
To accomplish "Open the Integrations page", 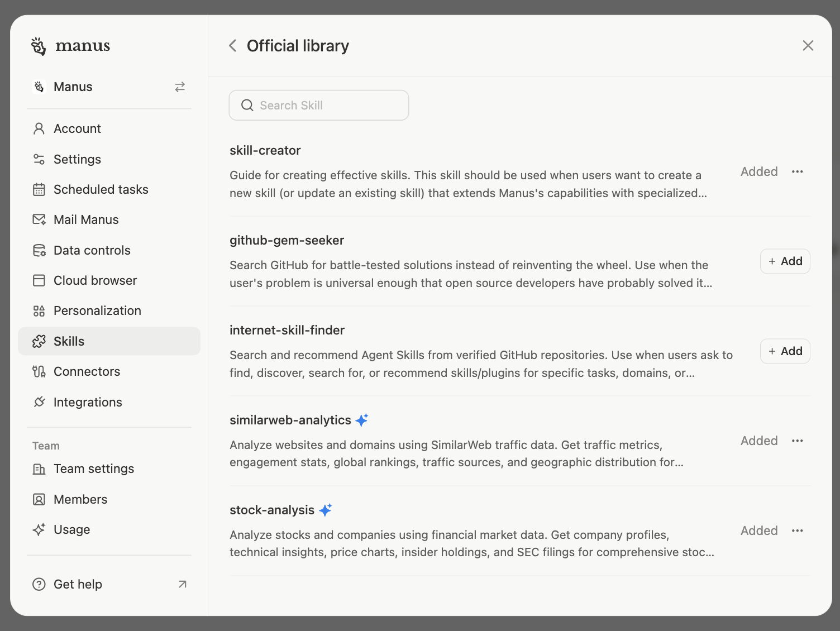I will (x=109, y=402).
